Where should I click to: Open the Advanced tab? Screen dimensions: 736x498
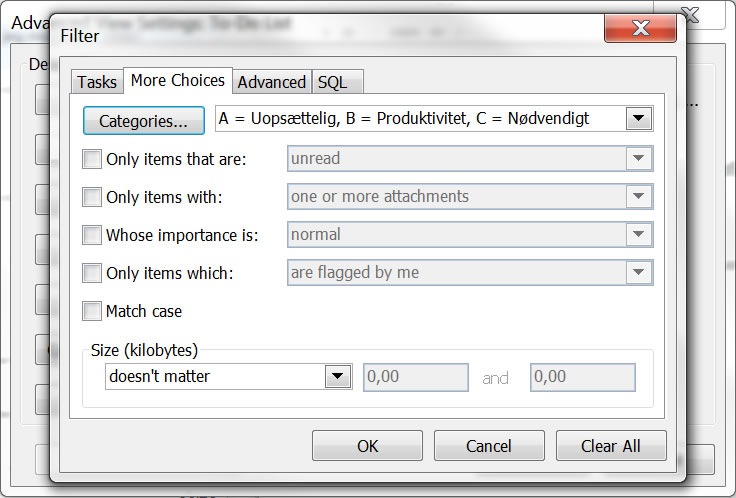point(272,82)
